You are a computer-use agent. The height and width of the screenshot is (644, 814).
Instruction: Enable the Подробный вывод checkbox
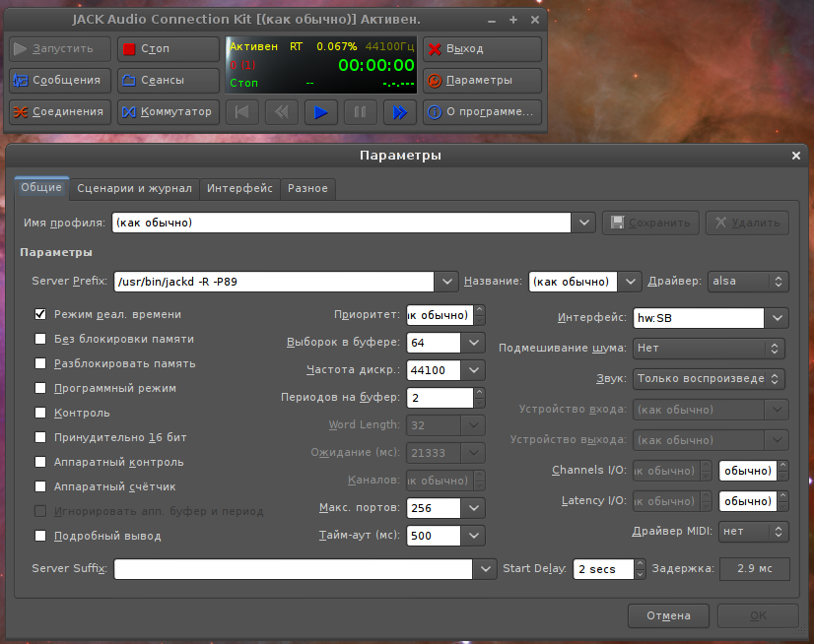tap(40, 537)
